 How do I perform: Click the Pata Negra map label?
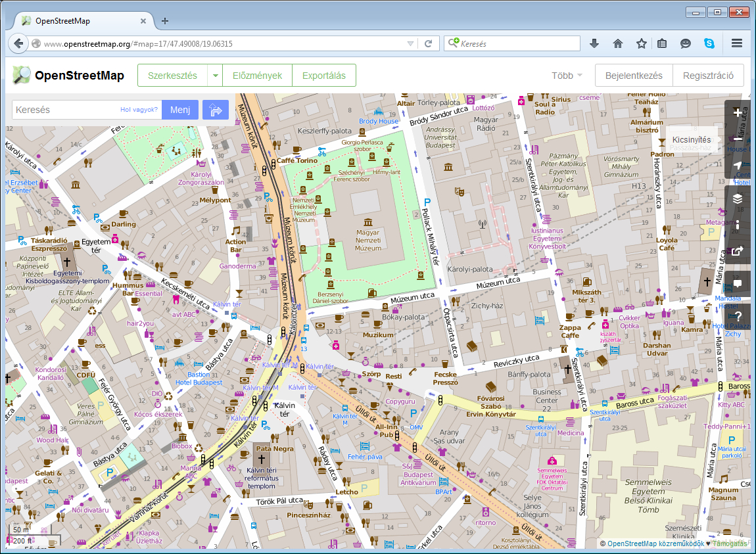point(275,448)
